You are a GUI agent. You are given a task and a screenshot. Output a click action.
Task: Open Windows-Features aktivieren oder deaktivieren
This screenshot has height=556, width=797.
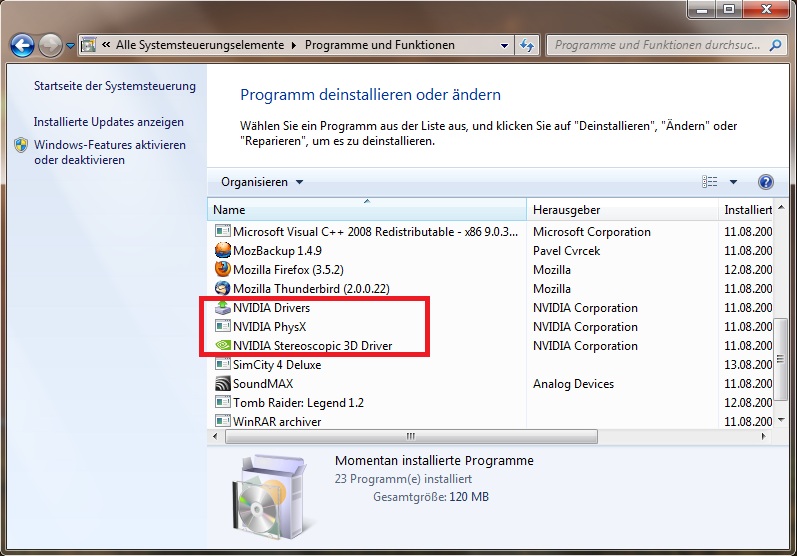109,152
